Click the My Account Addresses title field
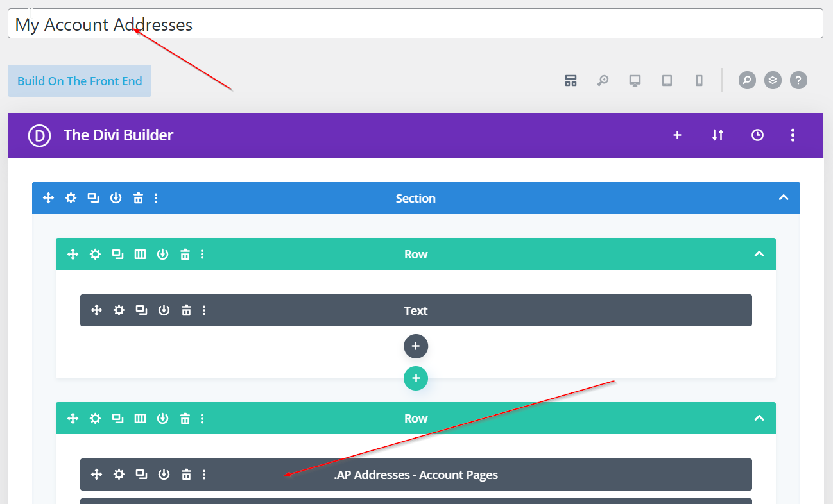This screenshot has width=833, height=504. 415,24
